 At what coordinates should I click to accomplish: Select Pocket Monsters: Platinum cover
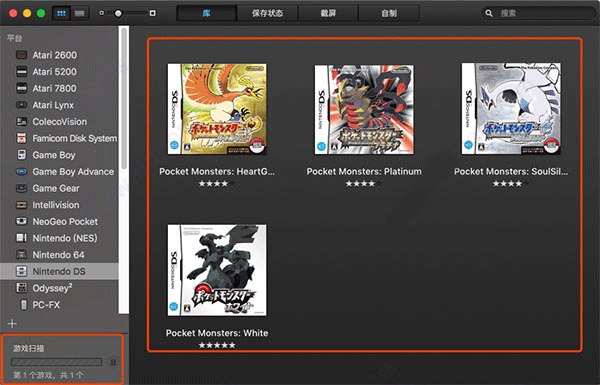364,109
